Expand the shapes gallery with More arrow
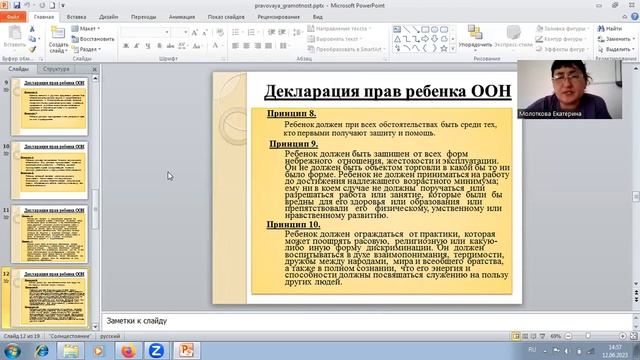Viewport: 640px width, 360px height. (x=453, y=49)
